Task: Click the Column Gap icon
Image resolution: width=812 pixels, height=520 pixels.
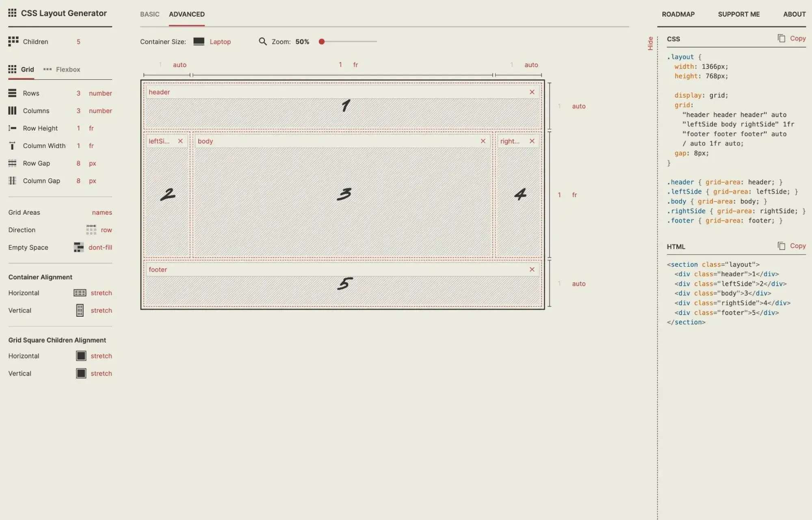Action: click(12, 181)
